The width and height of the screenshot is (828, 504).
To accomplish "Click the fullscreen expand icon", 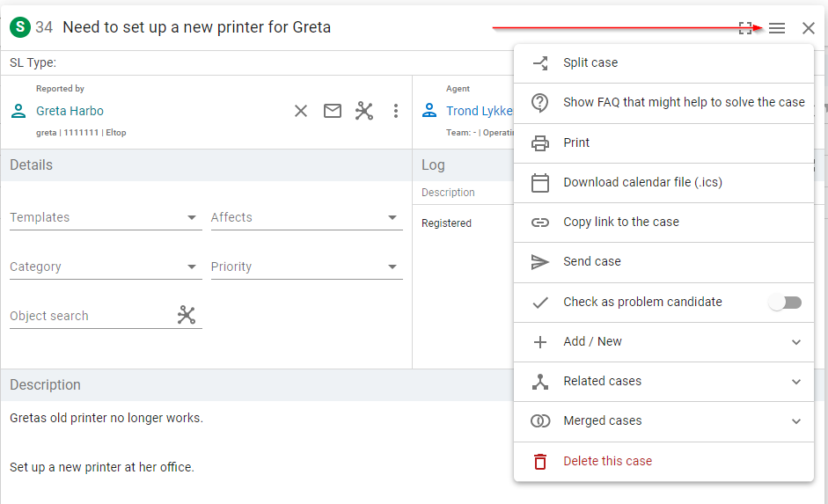I will (745, 28).
